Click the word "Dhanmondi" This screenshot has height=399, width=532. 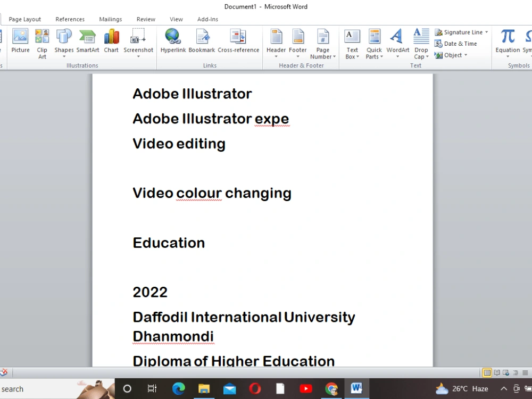click(173, 337)
